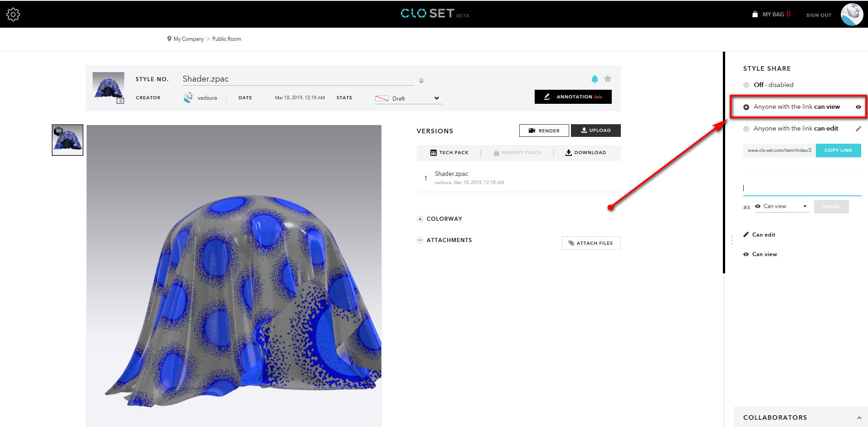
Task: Click the Upload button
Action: [596, 130]
